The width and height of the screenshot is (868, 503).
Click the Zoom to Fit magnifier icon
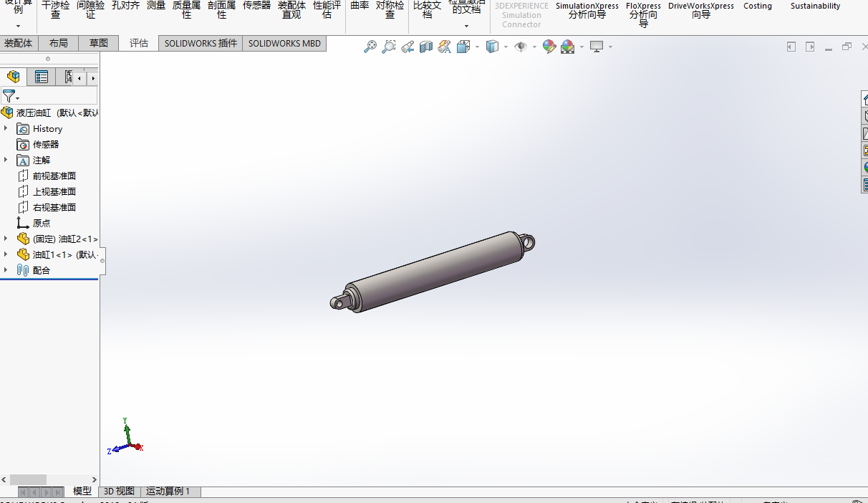[x=370, y=47]
